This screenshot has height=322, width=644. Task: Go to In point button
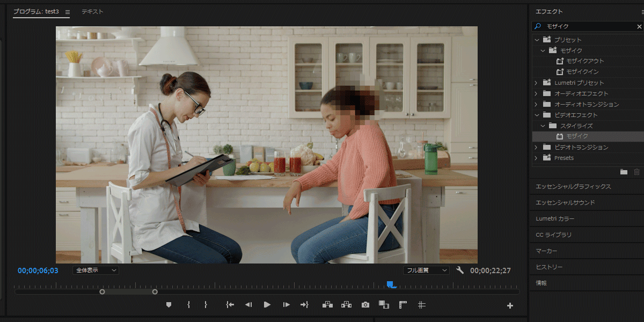coord(230,305)
